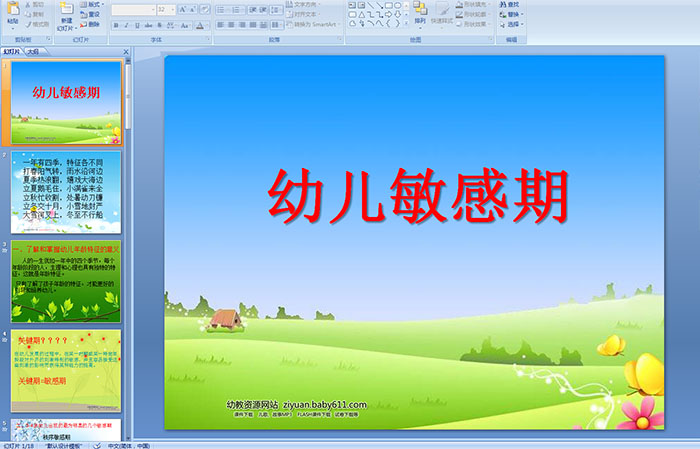Open the font name dropdown
Screen dimensions: 700x449
pos(153,9)
